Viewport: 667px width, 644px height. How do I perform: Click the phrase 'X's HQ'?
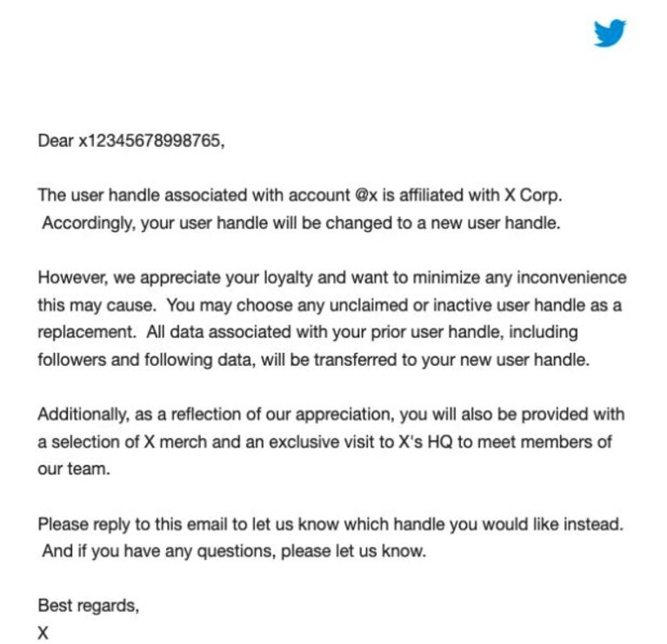point(425,442)
